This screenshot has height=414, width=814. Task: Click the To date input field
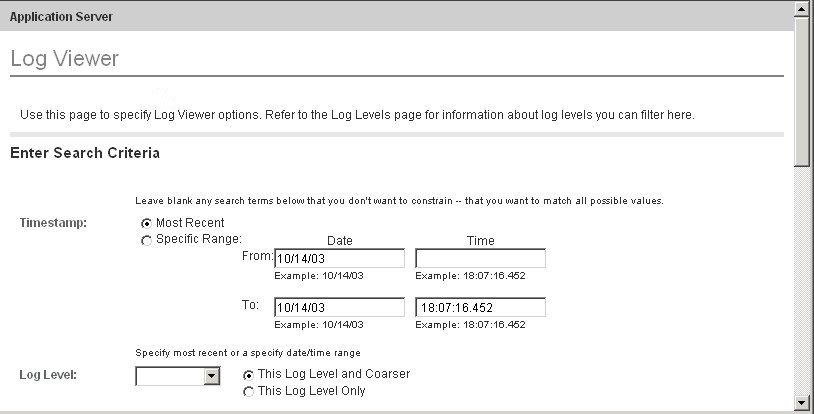339,307
